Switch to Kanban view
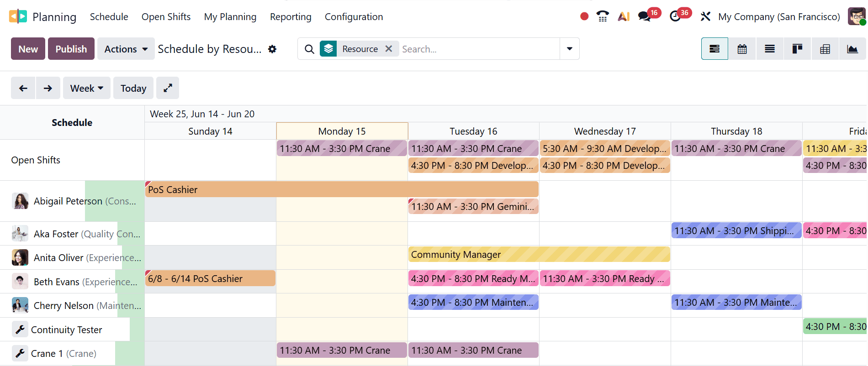Screen dimensions: 868x366 [798, 49]
